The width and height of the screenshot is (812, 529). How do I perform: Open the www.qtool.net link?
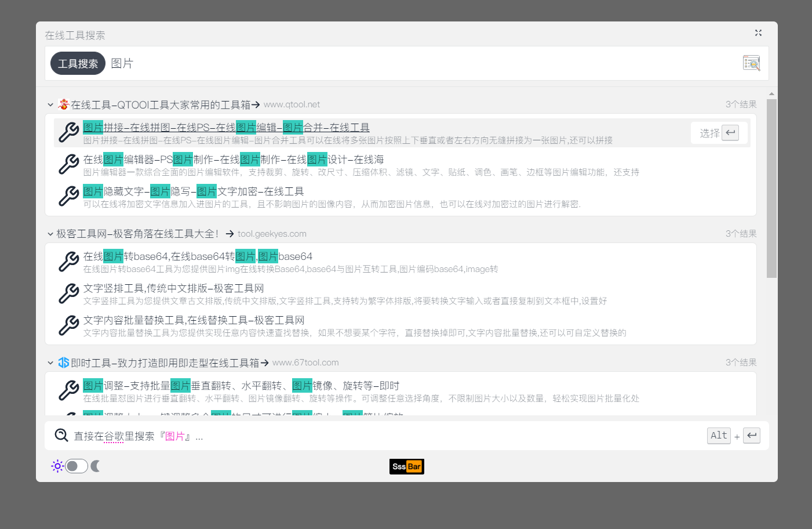(x=292, y=104)
